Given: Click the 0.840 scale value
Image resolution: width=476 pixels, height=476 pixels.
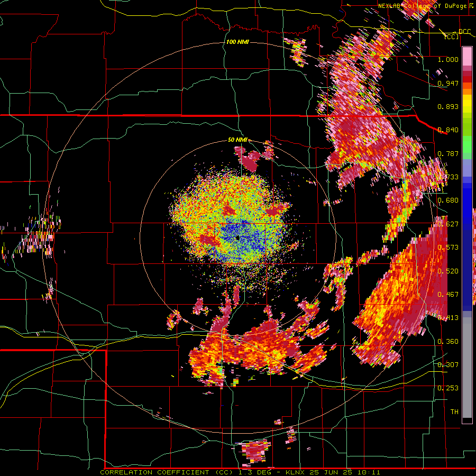Looking at the screenshot, I should (x=448, y=130).
